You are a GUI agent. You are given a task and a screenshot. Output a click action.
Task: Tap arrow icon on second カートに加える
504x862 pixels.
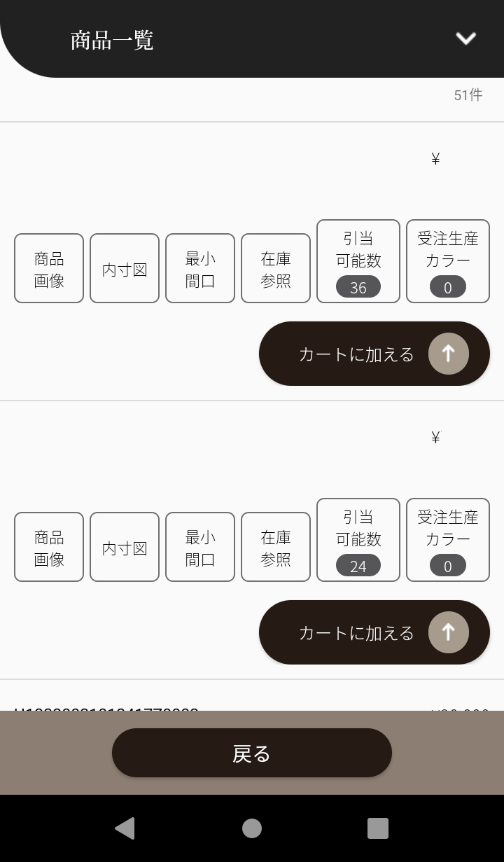coord(449,632)
